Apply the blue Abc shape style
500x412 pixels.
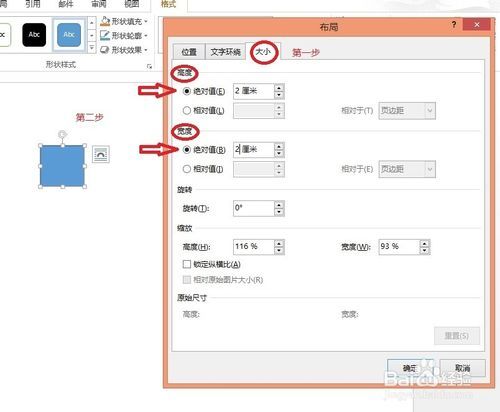pyautogui.click(x=69, y=35)
